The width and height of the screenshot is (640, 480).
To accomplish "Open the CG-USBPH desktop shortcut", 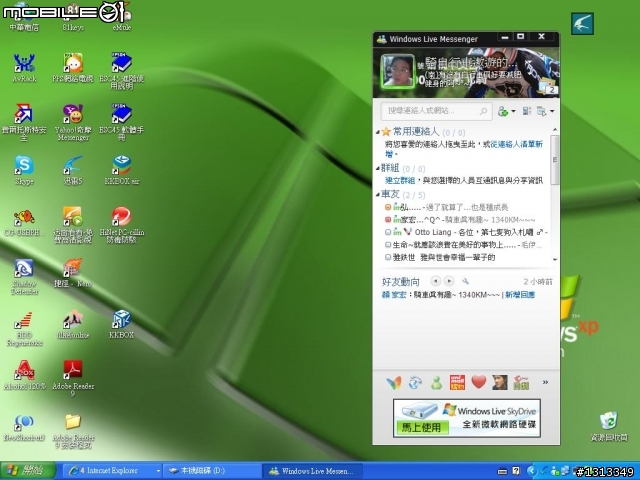I will pos(24,222).
